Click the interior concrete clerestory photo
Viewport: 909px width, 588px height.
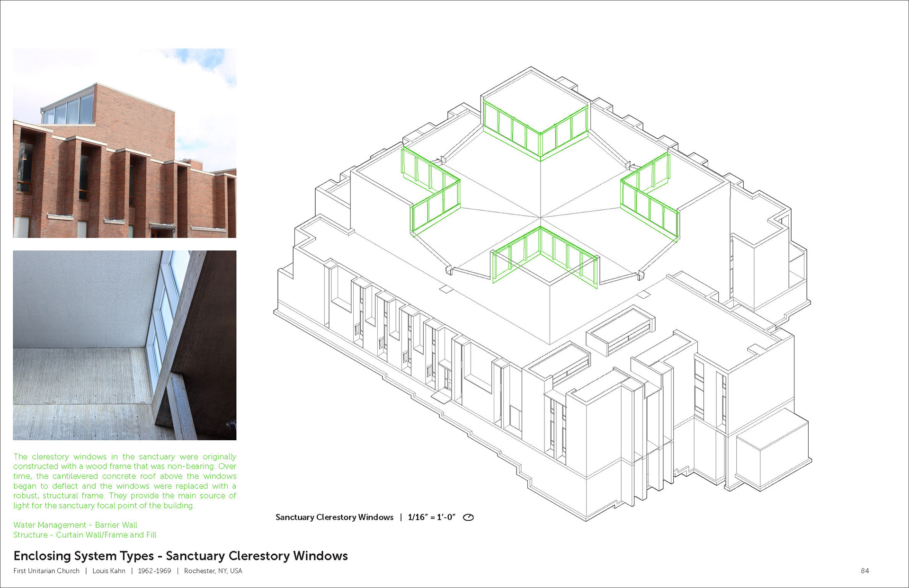point(125,345)
